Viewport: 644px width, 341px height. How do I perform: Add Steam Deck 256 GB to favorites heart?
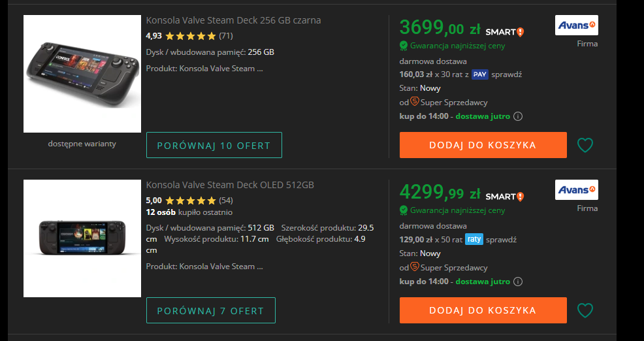[x=585, y=145]
